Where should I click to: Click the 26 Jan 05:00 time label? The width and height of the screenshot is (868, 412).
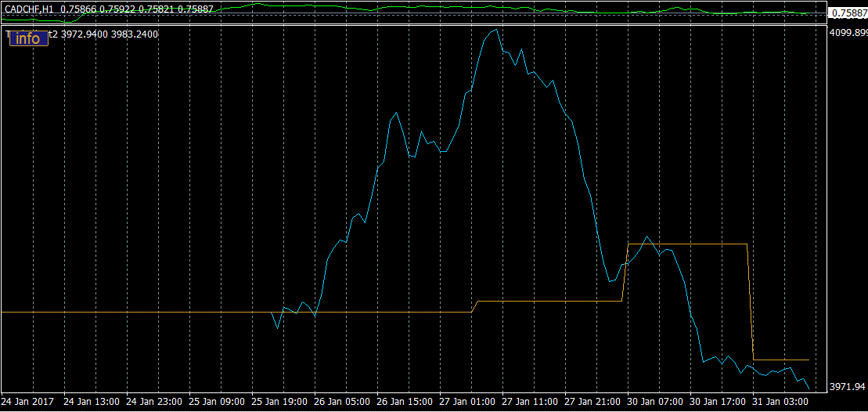342,401
